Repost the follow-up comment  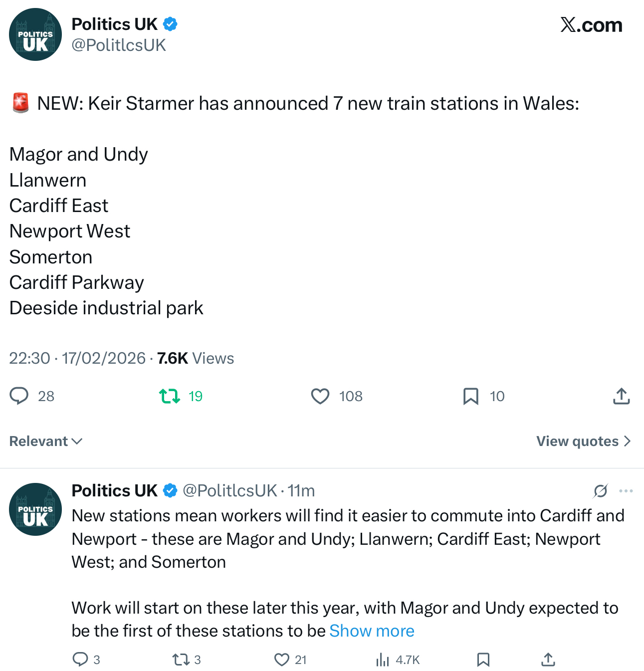coord(180,660)
